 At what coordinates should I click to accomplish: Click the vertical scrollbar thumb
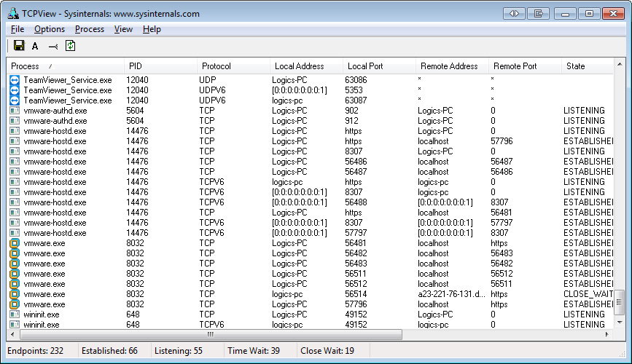(620, 303)
